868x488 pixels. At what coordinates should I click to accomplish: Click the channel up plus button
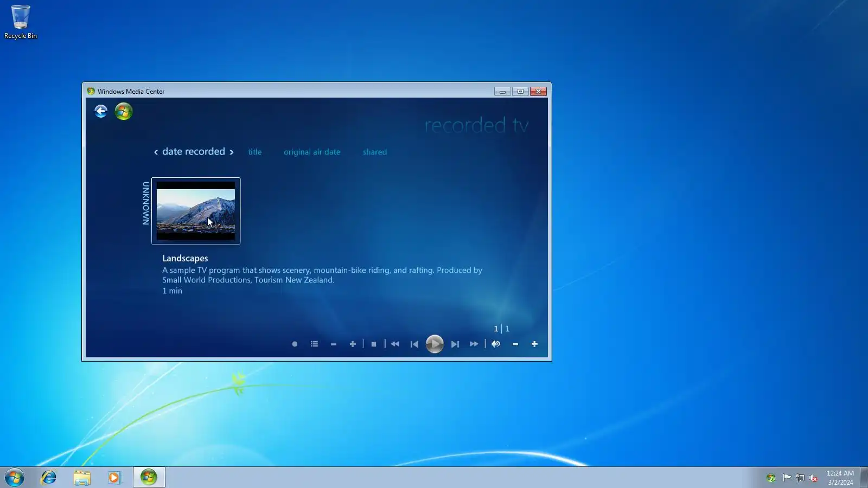(x=353, y=344)
